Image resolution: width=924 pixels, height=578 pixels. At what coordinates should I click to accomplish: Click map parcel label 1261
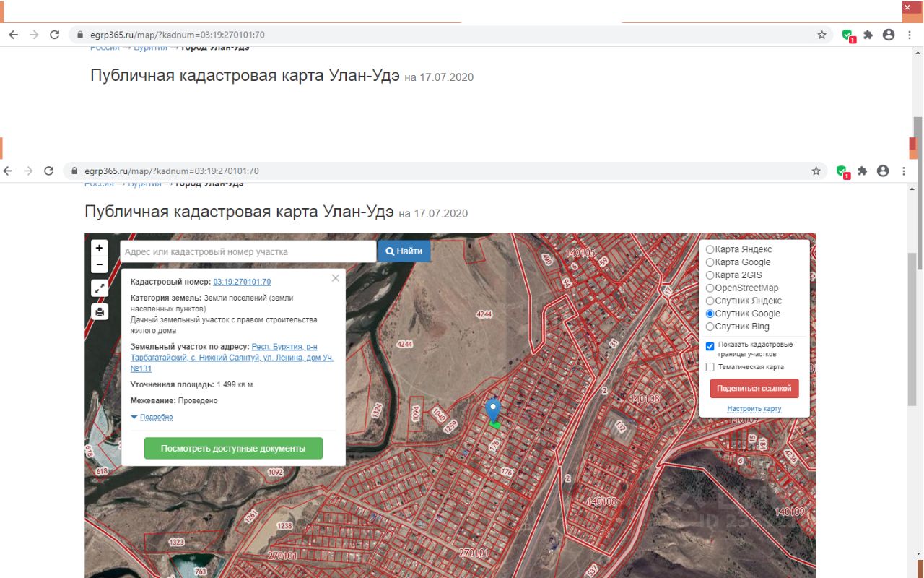[250, 516]
